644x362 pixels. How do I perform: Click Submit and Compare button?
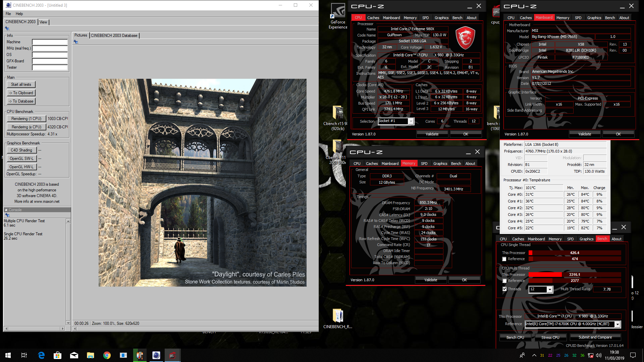[x=595, y=337]
